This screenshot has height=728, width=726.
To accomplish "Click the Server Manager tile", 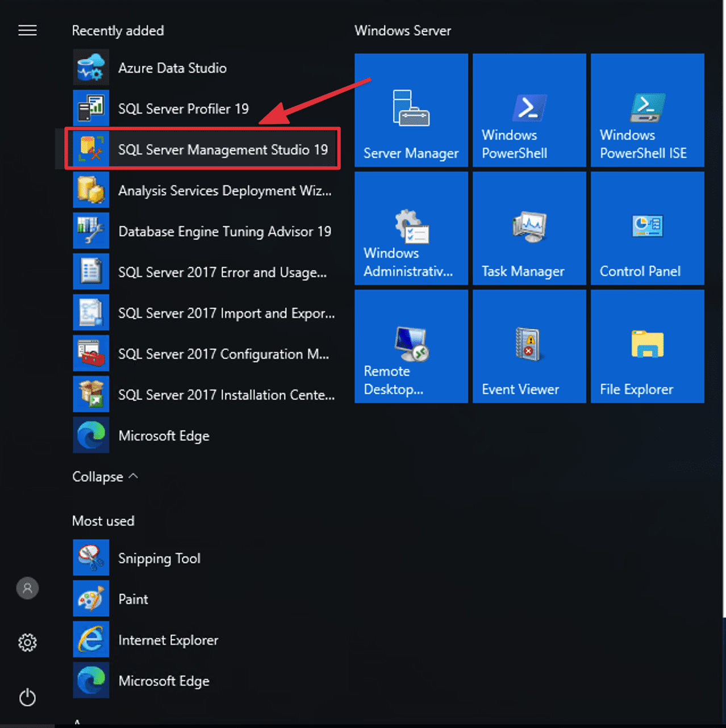I will tap(411, 111).
